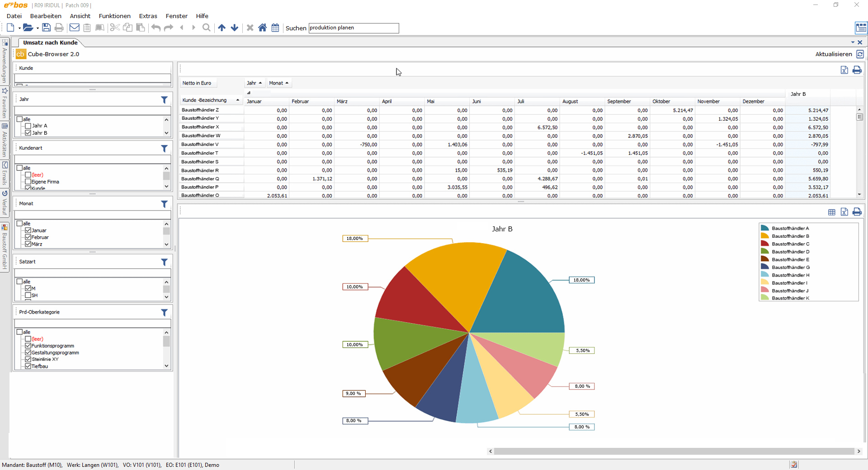Viewport: 868px width, 470px height.
Task: Switch the pie chart to table view
Action: [x=832, y=212]
